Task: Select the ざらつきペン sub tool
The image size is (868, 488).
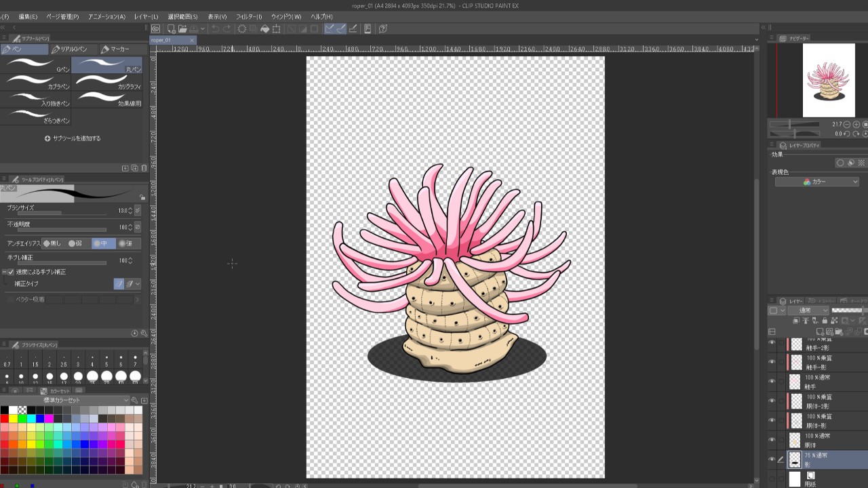Action: (35, 116)
